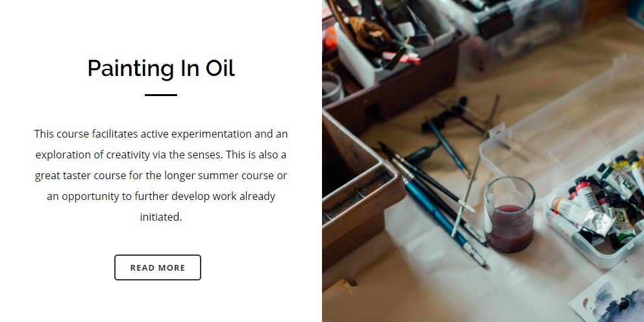The image size is (644, 322).
Task: Click the course description paragraph
Action: pyautogui.click(x=161, y=175)
